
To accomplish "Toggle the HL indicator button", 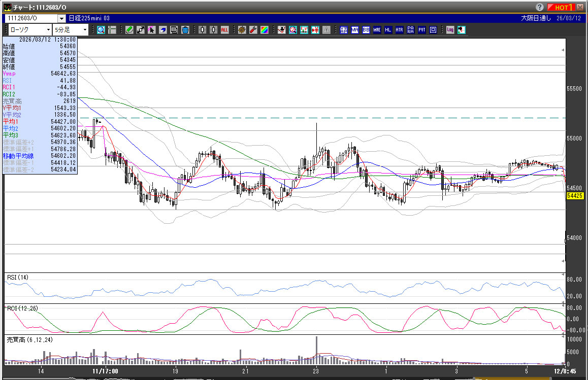I will click(x=388, y=30).
